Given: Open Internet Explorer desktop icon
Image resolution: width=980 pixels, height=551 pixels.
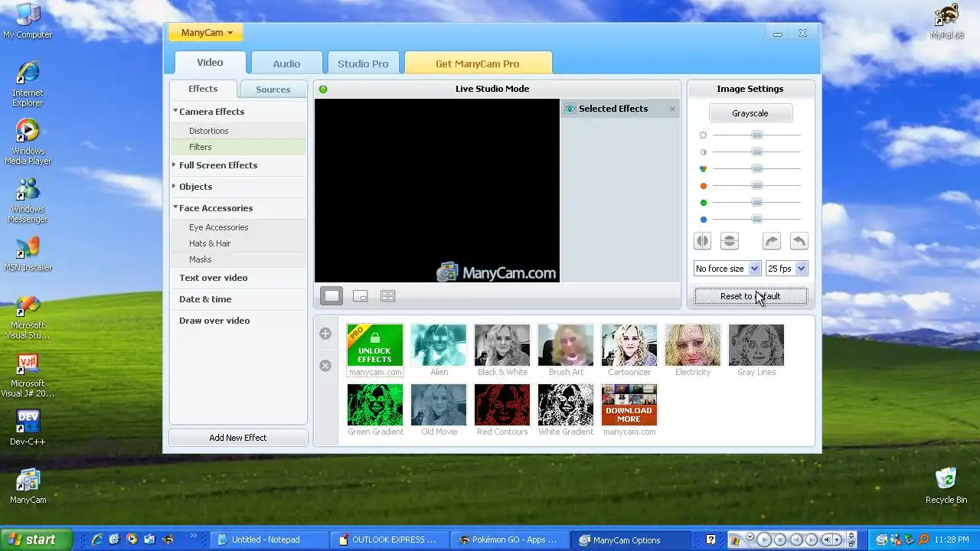Looking at the screenshot, I should (x=28, y=84).
